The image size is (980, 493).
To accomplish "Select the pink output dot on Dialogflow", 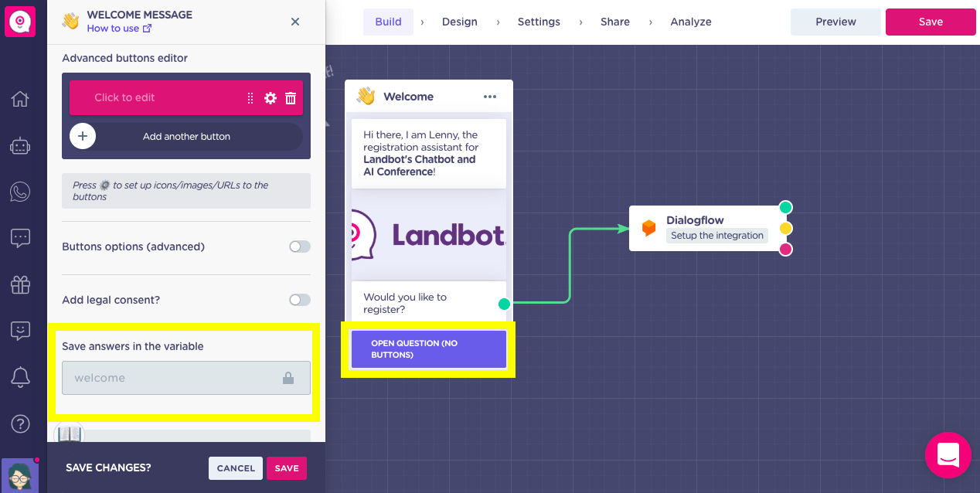I will pyautogui.click(x=785, y=249).
